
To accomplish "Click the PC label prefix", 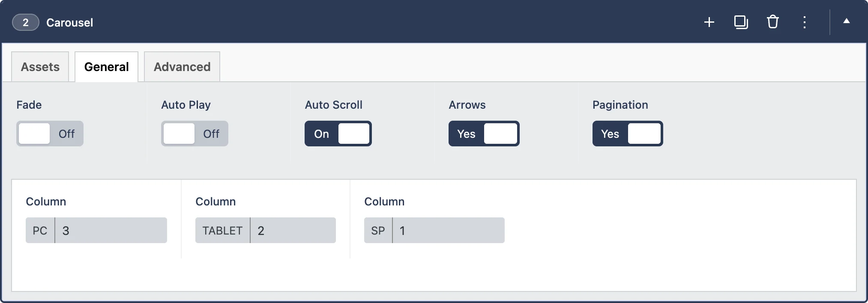I will coord(40,231).
